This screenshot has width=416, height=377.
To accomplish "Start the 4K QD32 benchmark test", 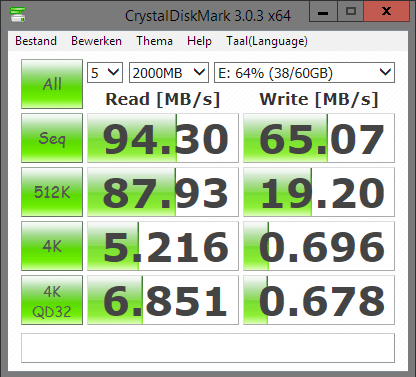I will pos(52,300).
